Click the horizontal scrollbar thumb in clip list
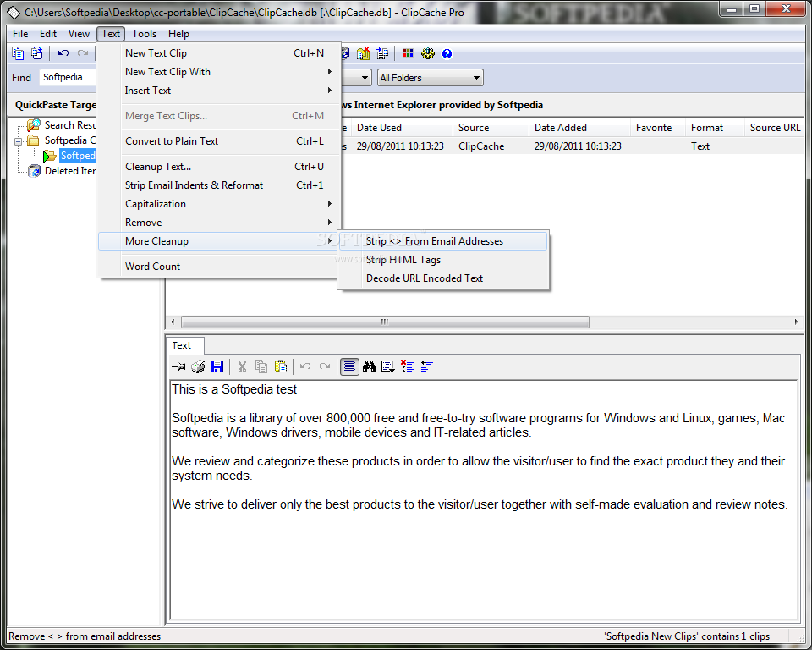The height and width of the screenshot is (650, 812). tap(385, 322)
